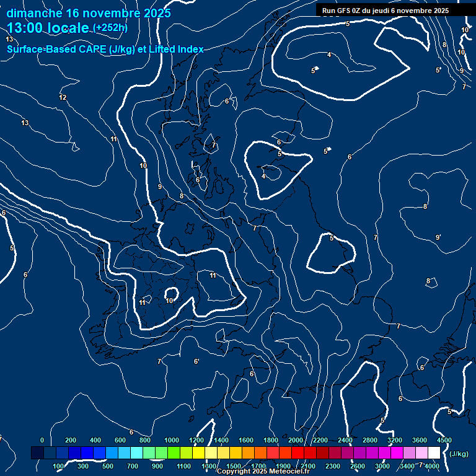The width and height of the screenshot is (476, 476).
Task: Click the '(J/kg)' unit label by the legend
Action: (x=459, y=454)
